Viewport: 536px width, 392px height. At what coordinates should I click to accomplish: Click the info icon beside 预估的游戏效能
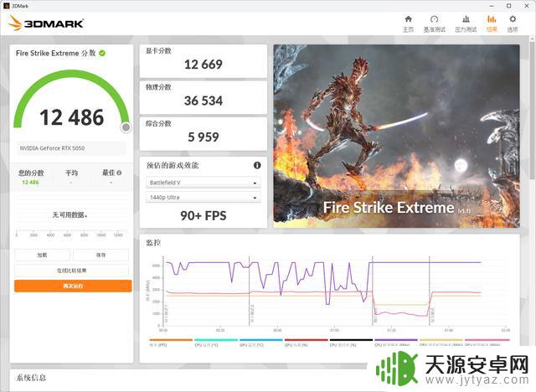[257, 165]
